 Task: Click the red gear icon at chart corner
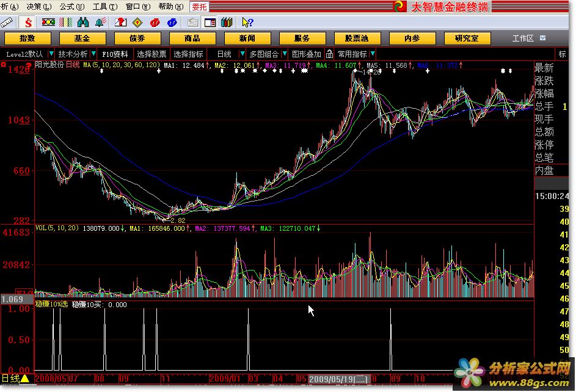[x=3, y=65]
